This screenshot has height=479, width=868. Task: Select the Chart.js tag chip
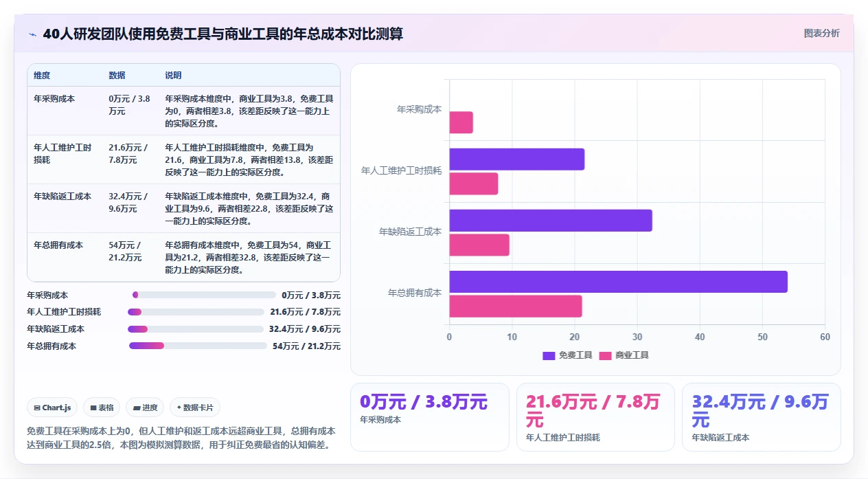pyautogui.click(x=52, y=408)
